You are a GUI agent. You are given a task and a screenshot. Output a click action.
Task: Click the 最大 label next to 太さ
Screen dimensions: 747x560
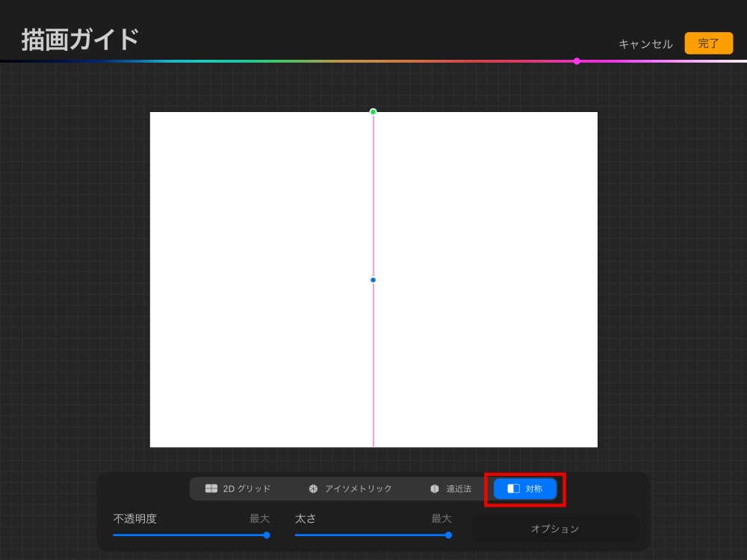click(441, 518)
